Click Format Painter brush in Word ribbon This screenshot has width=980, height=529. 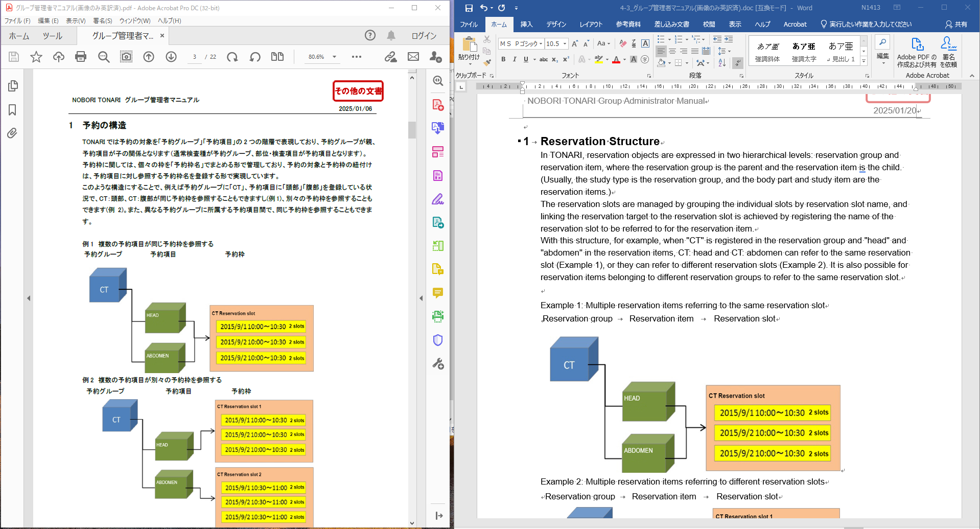tap(487, 62)
